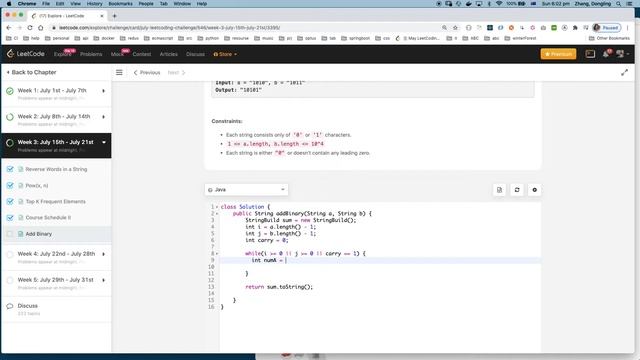Toggle Reverse Words in a String checkbox
640x360 pixels.
10,169
